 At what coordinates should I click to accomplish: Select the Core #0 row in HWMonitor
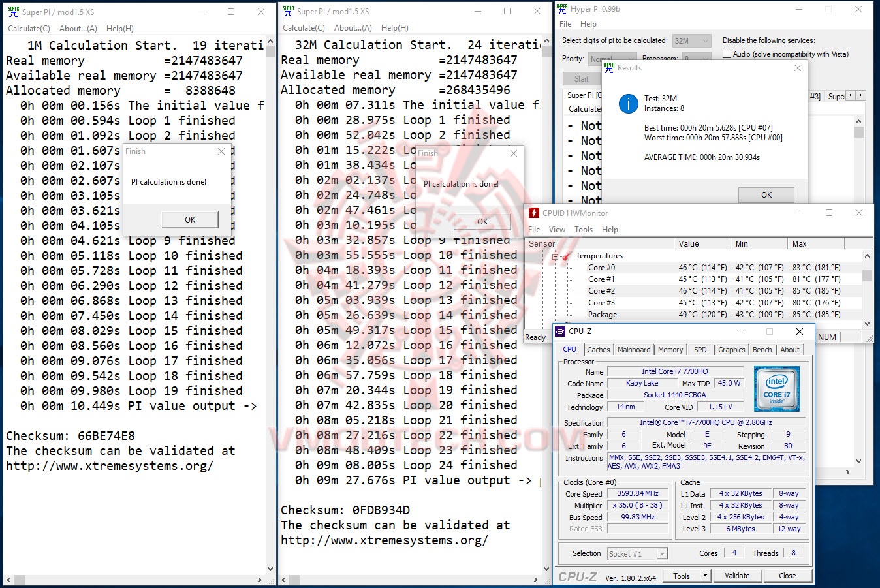pos(694,268)
